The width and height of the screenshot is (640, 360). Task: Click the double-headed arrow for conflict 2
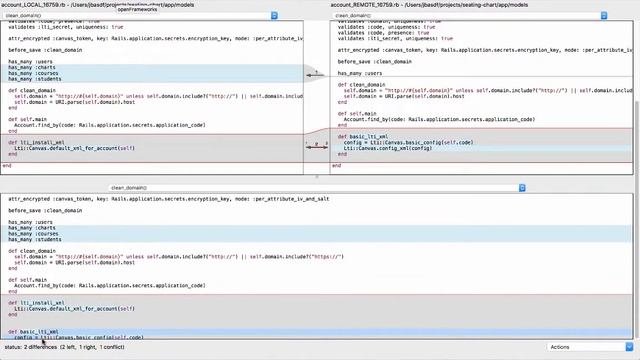(x=317, y=147)
